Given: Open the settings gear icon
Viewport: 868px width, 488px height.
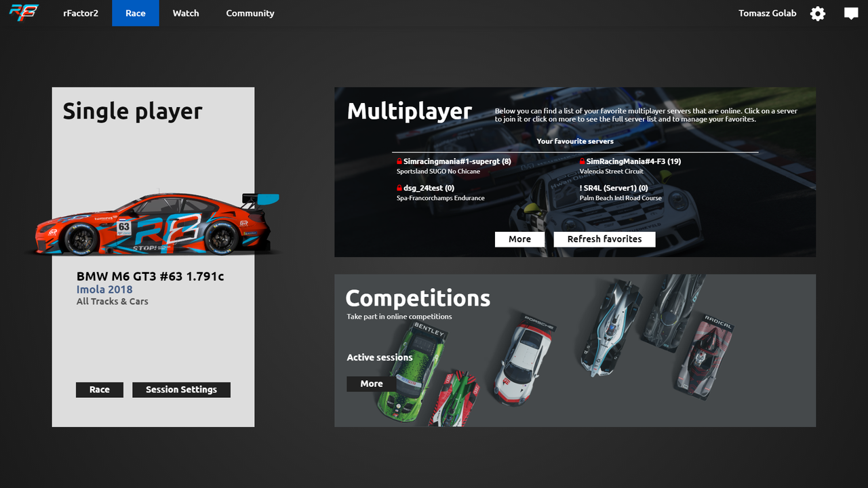Looking at the screenshot, I should (x=818, y=14).
